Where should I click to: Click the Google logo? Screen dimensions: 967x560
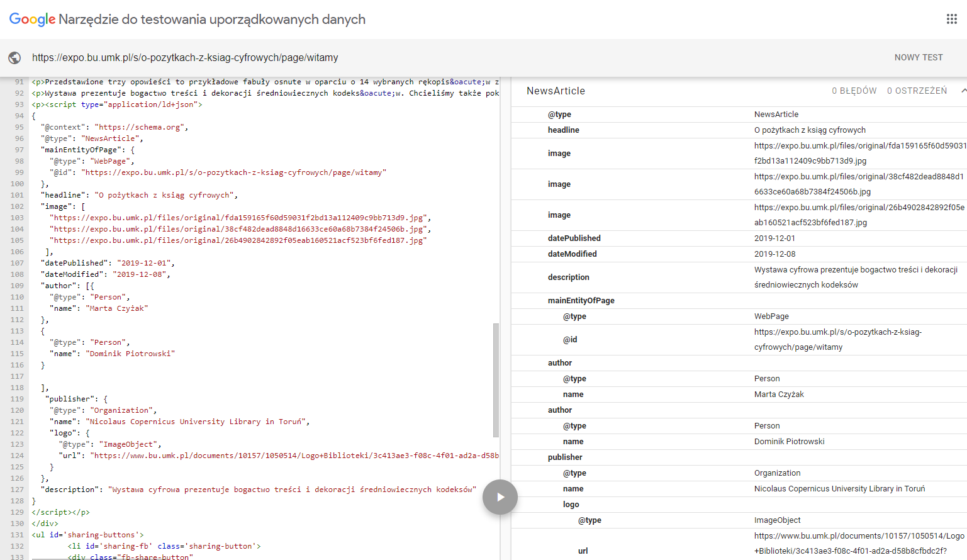coord(32,20)
